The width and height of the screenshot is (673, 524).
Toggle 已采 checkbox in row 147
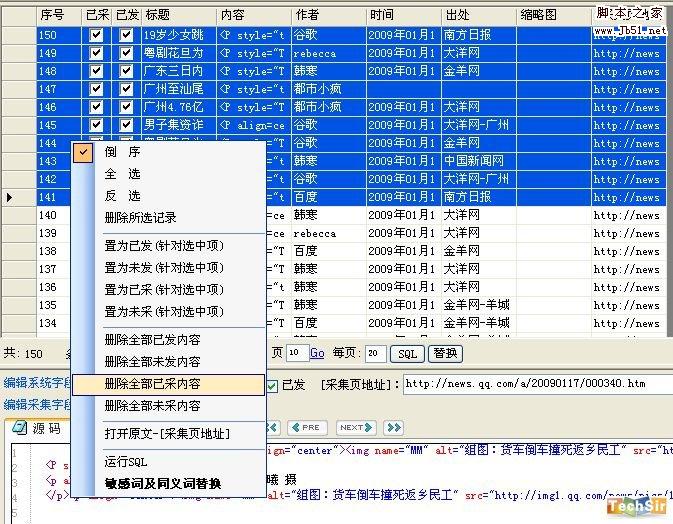click(x=96, y=89)
